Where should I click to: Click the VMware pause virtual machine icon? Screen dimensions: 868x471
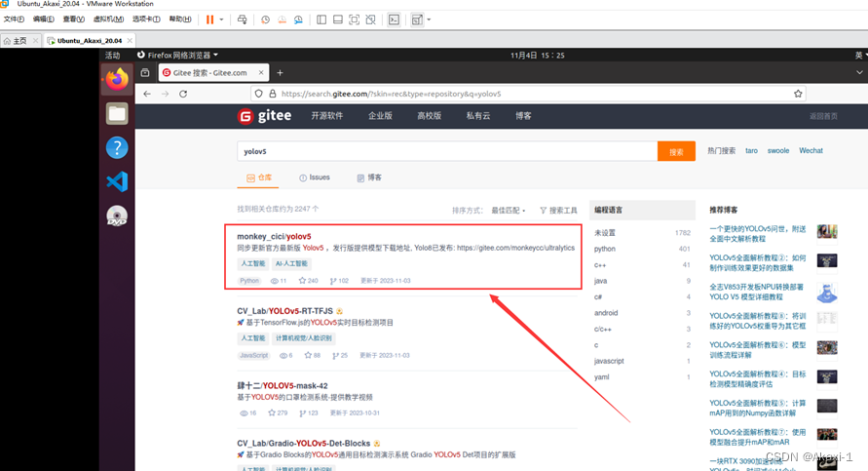click(x=209, y=20)
